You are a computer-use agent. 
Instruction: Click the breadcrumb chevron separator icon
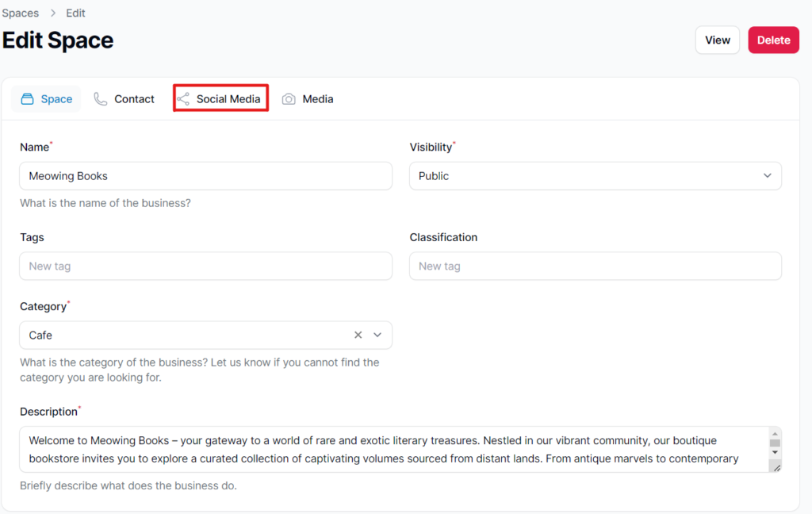click(53, 13)
